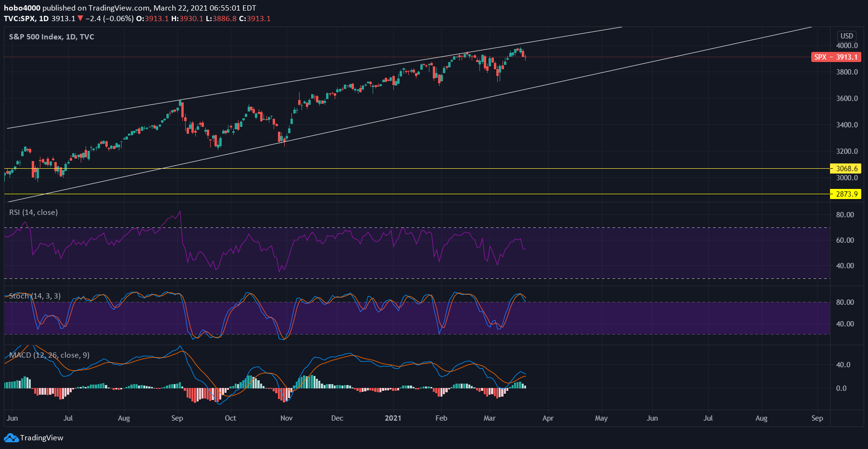Click the RSI (14, close) indicator label
The image size is (868, 449).
pyautogui.click(x=33, y=212)
